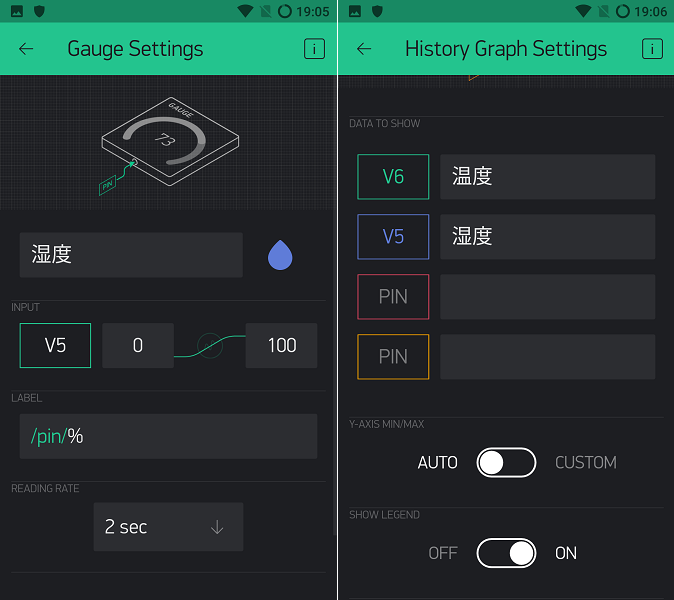Toggle Show Legend switch

pyautogui.click(x=506, y=553)
